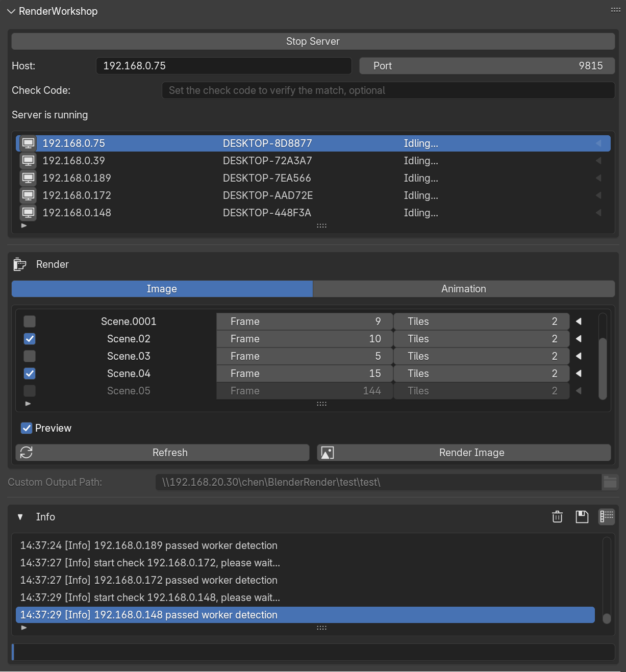Toggle the log report display icon
The image size is (626, 672).
tap(607, 516)
